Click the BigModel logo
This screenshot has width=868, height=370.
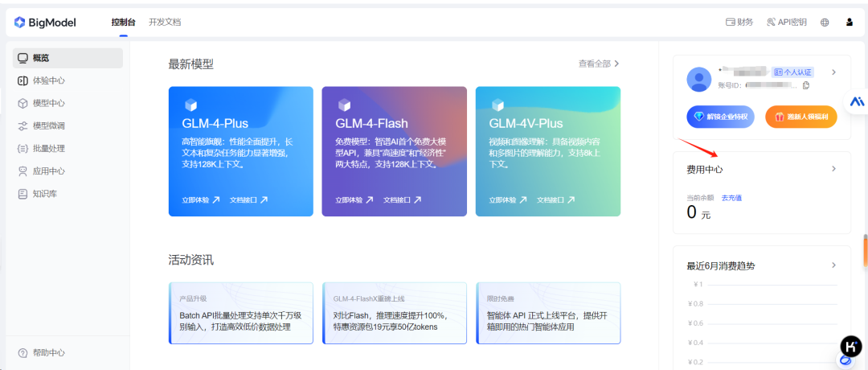(x=45, y=23)
